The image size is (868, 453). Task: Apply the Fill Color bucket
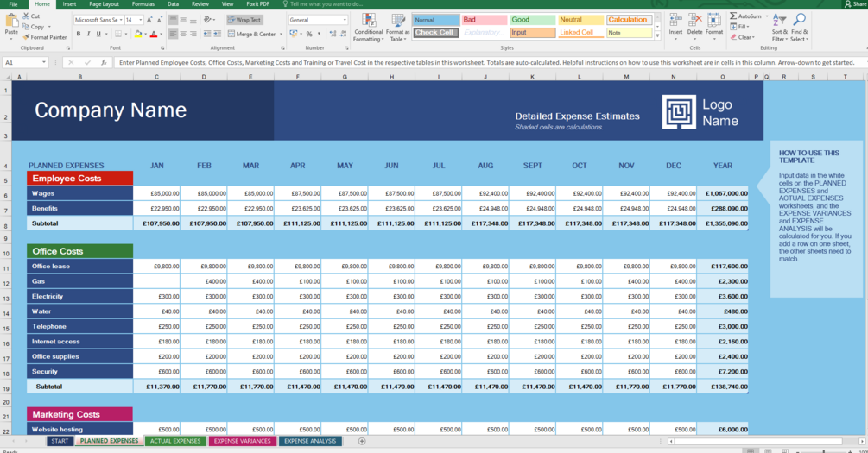tap(138, 34)
